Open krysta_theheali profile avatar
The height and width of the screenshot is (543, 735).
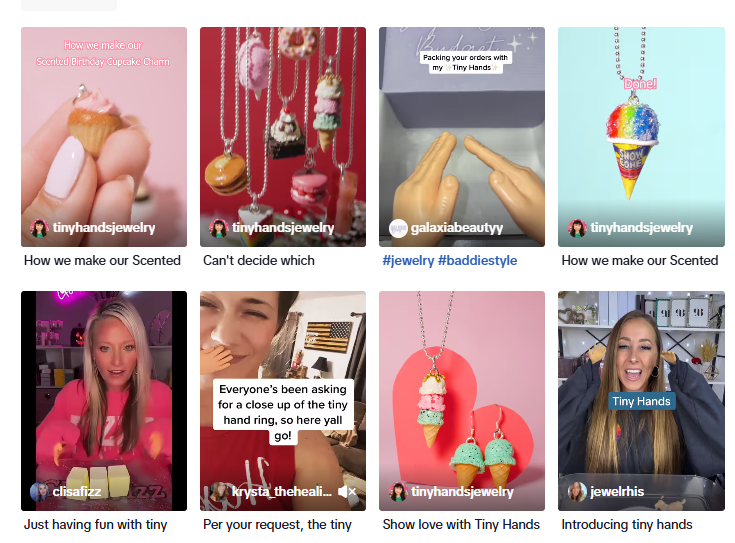(218, 492)
